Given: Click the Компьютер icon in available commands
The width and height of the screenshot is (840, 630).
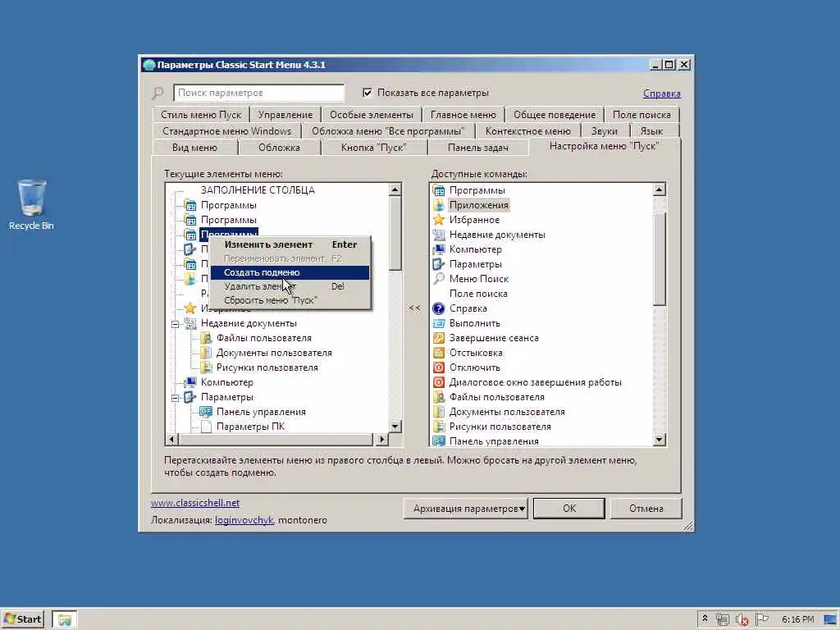Looking at the screenshot, I should (x=439, y=249).
